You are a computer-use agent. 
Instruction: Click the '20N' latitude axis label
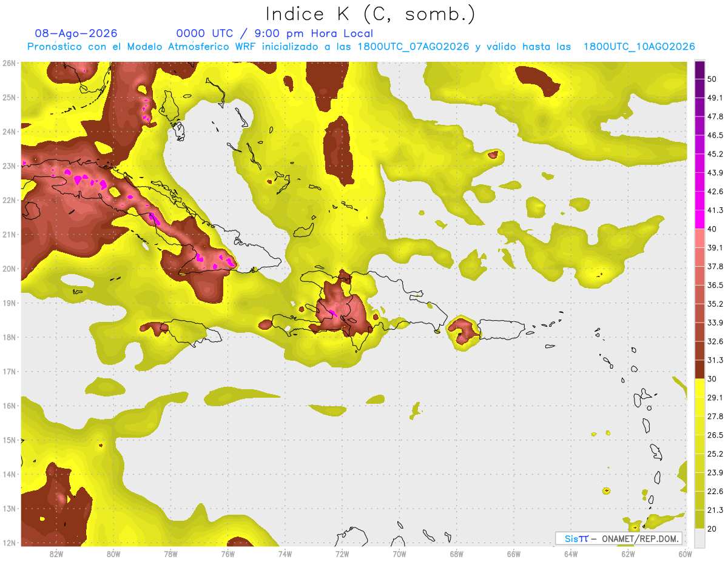click(8, 269)
